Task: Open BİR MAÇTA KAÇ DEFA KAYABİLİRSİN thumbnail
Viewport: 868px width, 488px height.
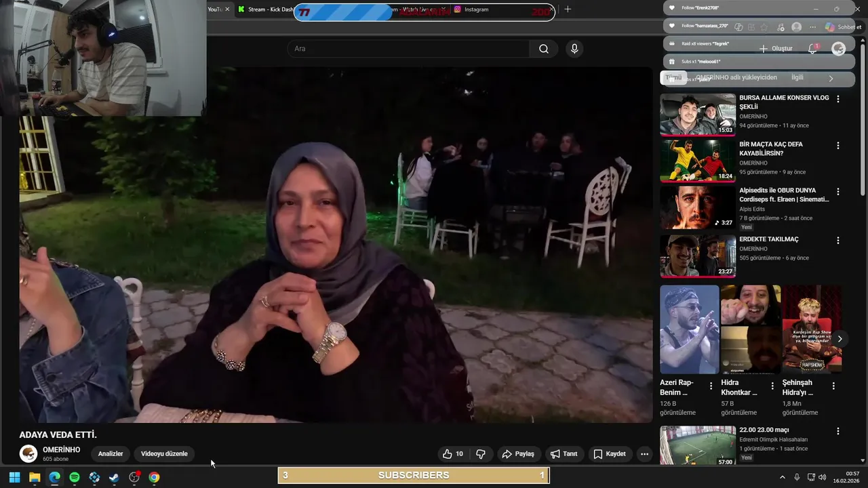Action: pyautogui.click(x=698, y=161)
